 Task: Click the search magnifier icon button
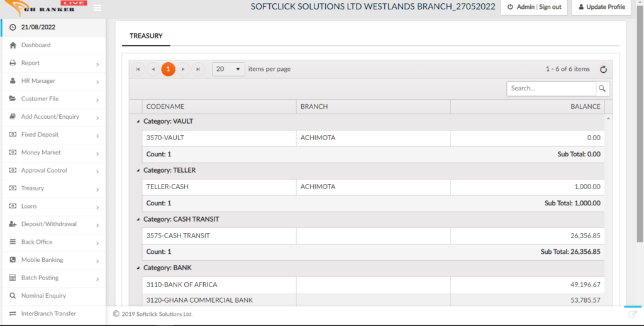602,89
